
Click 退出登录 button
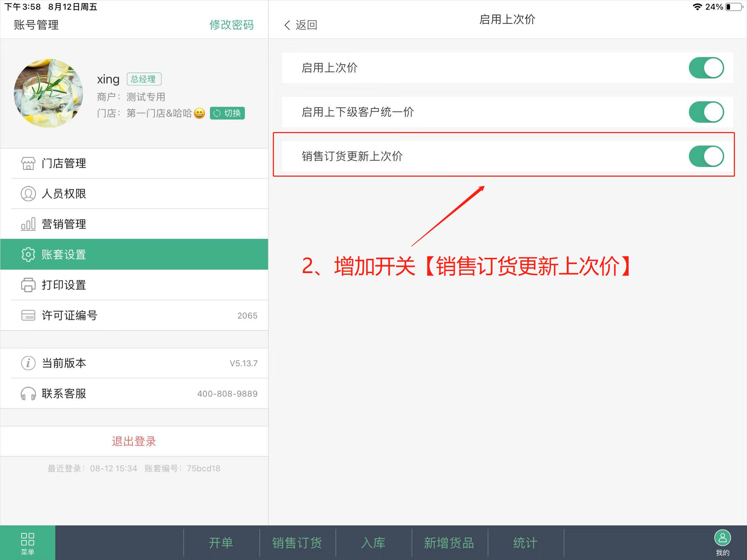[134, 441]
